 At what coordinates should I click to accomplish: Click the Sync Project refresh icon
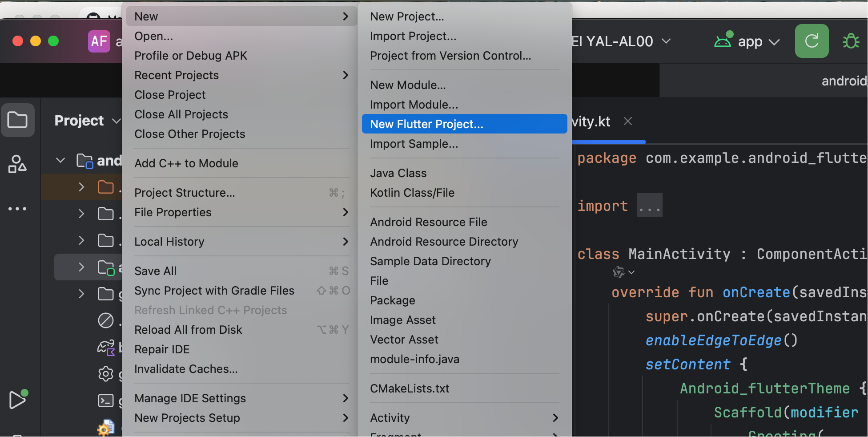coord(812,41)
